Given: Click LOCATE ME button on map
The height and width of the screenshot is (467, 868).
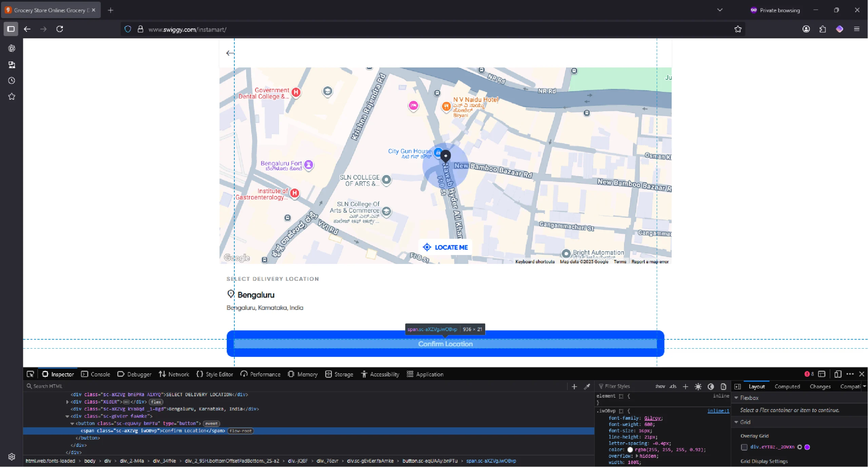Looking at the screenshot, I should coord(445,247).
